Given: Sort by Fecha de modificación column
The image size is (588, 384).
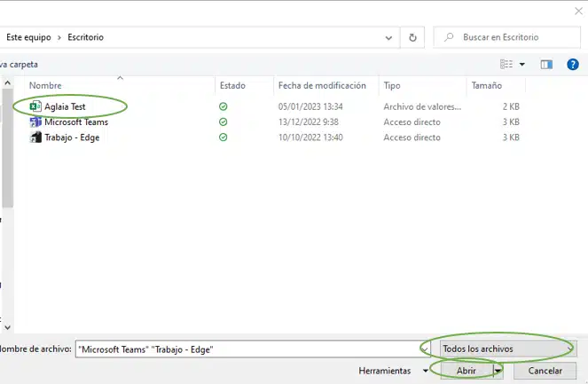Looking at the screenshot, I should 321,86.
